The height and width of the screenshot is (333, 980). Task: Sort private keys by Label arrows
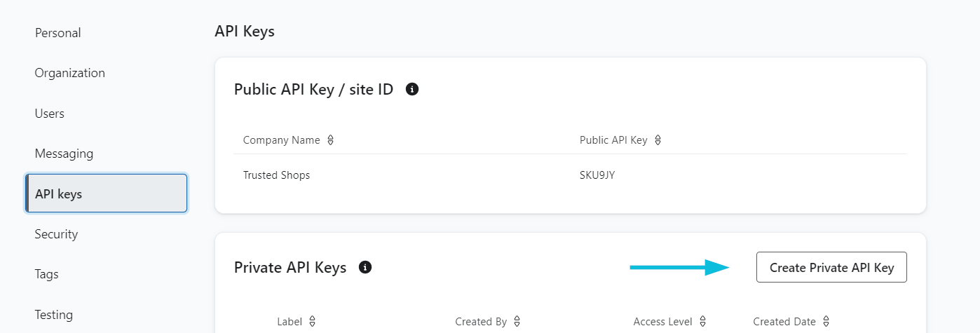(313, 322)
